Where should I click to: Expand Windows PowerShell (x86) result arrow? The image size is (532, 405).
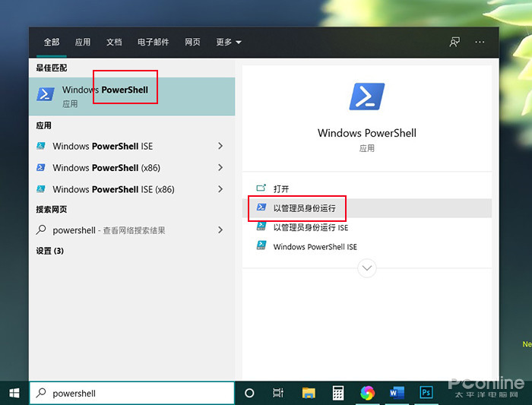(220, 168)
